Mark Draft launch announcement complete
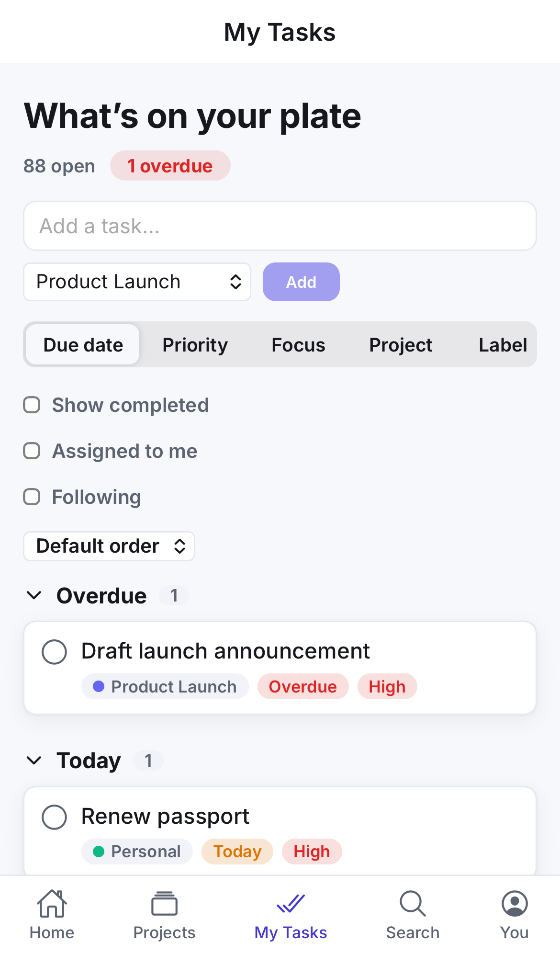The height and width of the screenshot is (954, 560). click(54, 652)
